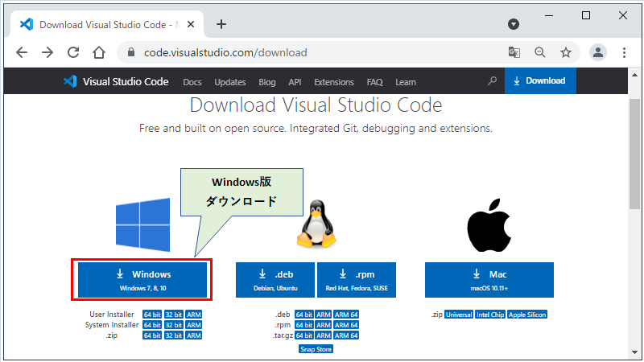This screenshot has height=362, width=644.
Task: Open the site search magnifier icon
Action: (493, 81)
